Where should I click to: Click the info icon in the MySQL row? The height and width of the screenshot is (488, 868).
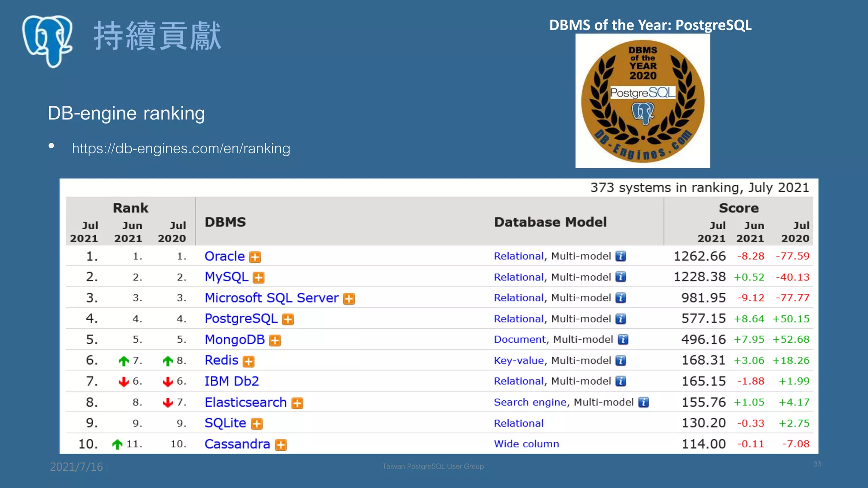[x=620, y=277]
